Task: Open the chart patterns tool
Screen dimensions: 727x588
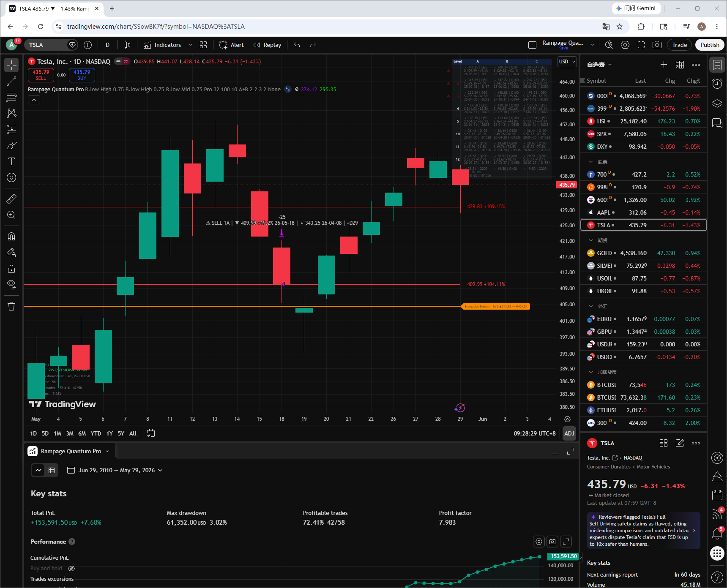Action: [x=11, y=113]
